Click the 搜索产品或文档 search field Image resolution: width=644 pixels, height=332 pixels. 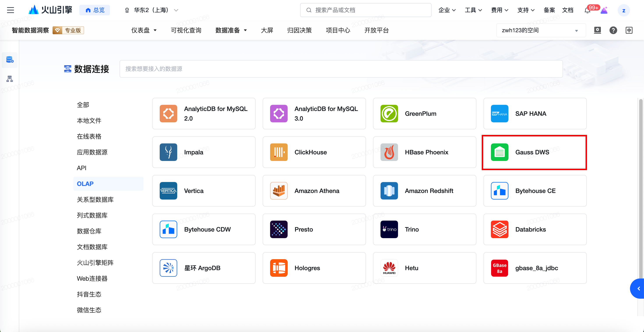pos(366,10)
